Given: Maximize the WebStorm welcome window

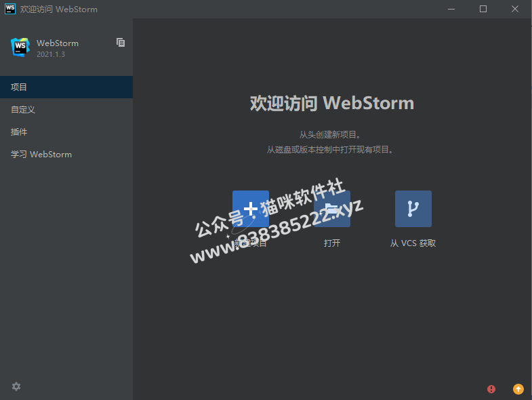Looking at the screenshot, I should tap(483, 9).
